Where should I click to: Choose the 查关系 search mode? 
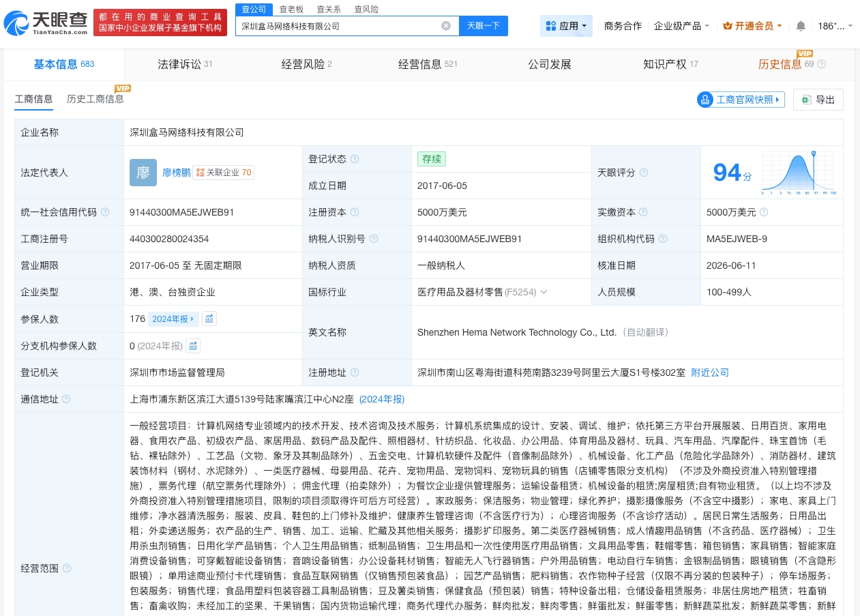(x=329, y=10)
